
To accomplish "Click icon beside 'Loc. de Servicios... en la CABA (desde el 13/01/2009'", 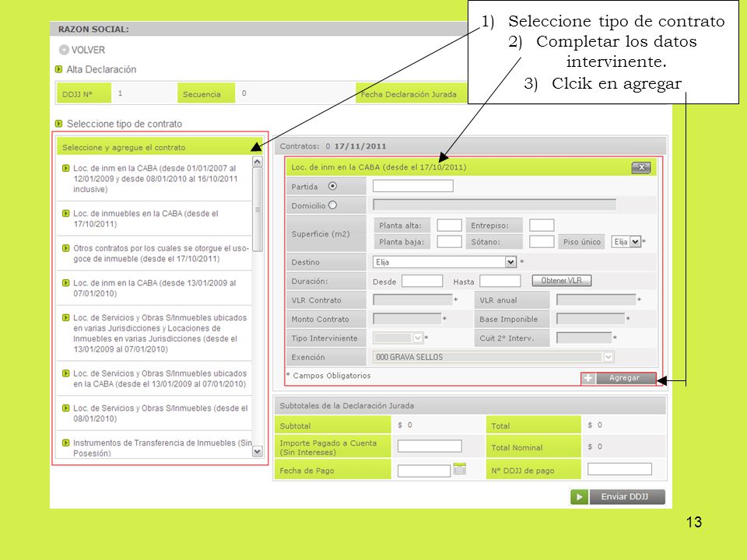I will pos(66,373).
